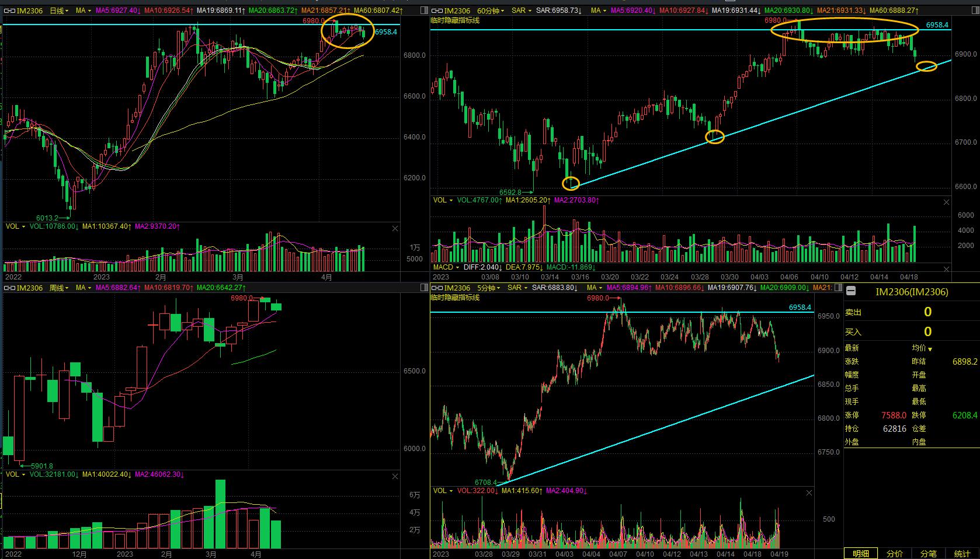Click the 涨停 value 7588.0
The image size is (980, 559).
(x=894, y=415)
